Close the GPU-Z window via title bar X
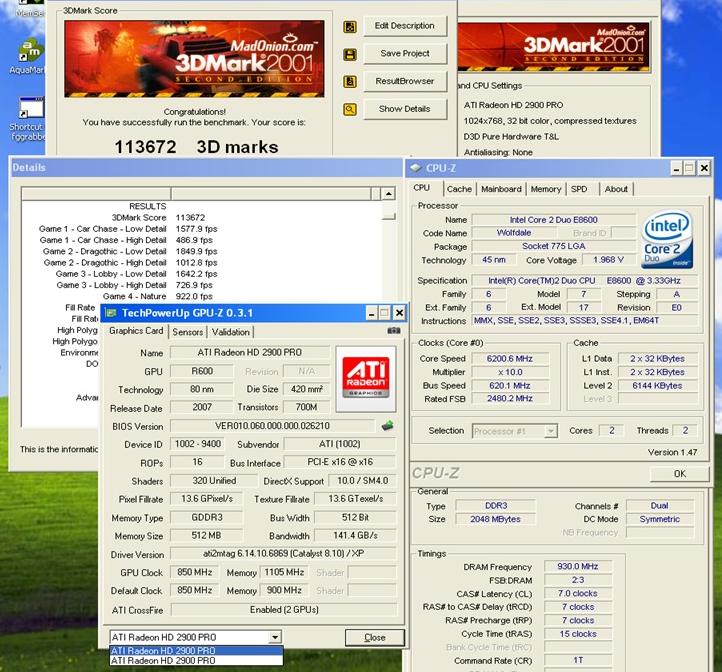The width and height of the screenshot is (722, 672). (399, 313)
